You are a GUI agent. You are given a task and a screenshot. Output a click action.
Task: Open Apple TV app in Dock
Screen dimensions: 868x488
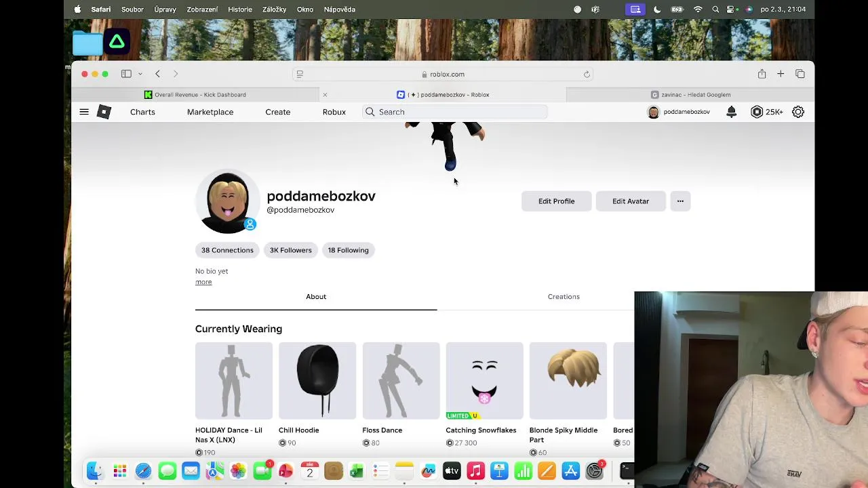tap(452, 470)
